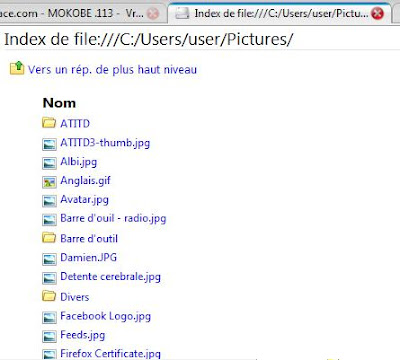Screen dimensions: 400x360
Task: Click the 'Nom' column header
Action: click(x=59, y=103)
